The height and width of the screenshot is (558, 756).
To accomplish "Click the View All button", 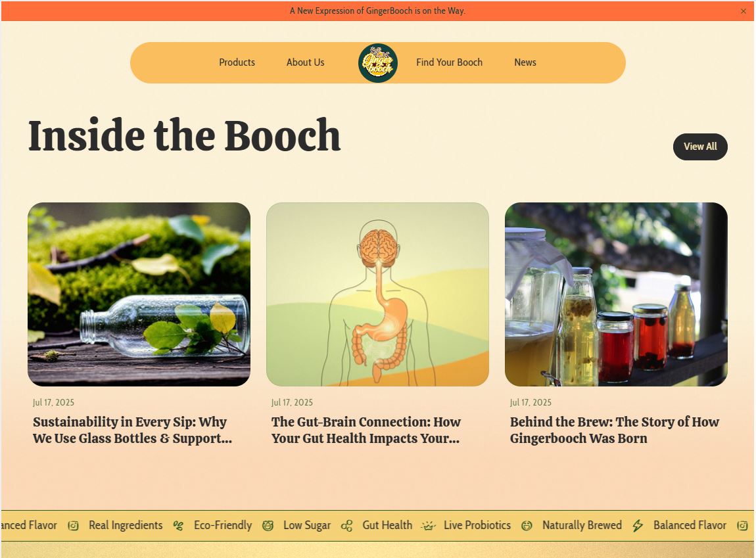I will 700,147.
